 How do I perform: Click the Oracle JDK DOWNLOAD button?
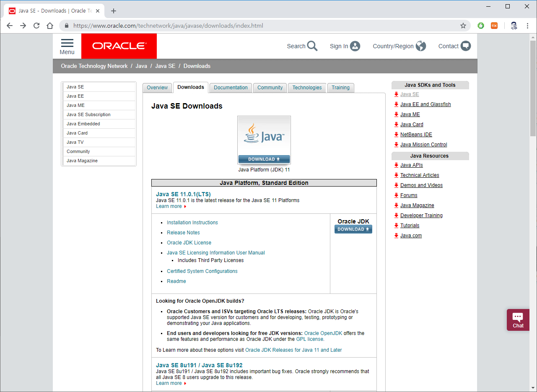pyautogui.click(x=353, y=229)
